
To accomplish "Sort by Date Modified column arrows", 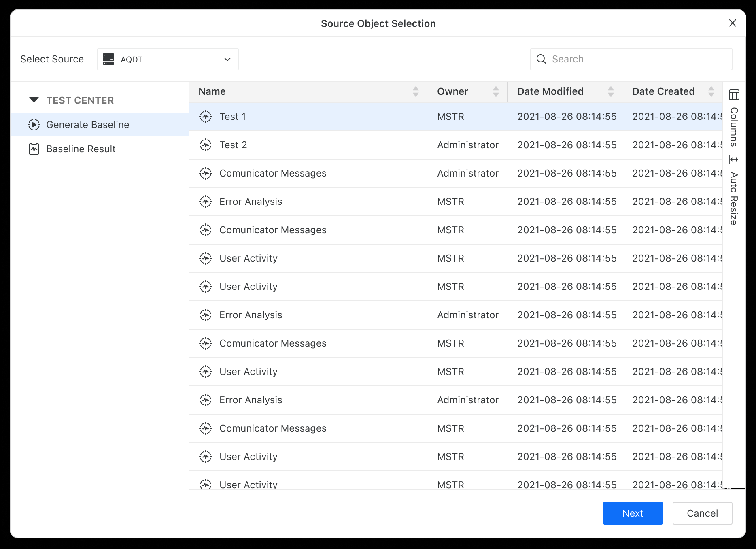I will click(611, 91).
